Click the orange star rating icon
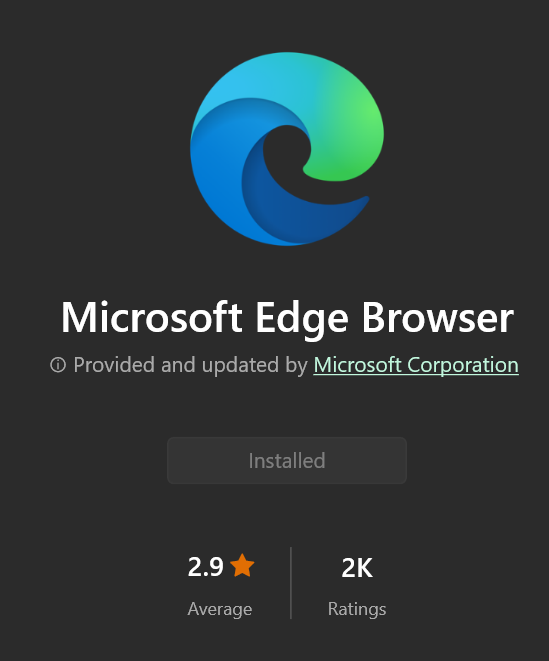Image resolution: width=549 pixels, height=661 pixels. [242, 566]
